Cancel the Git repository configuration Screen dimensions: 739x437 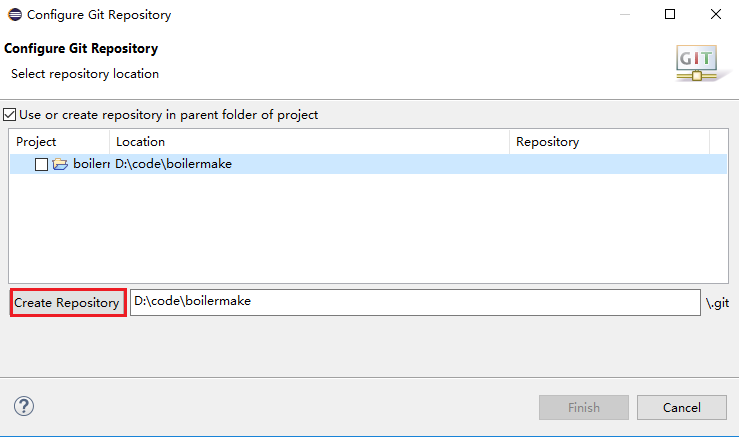(682, 407)
